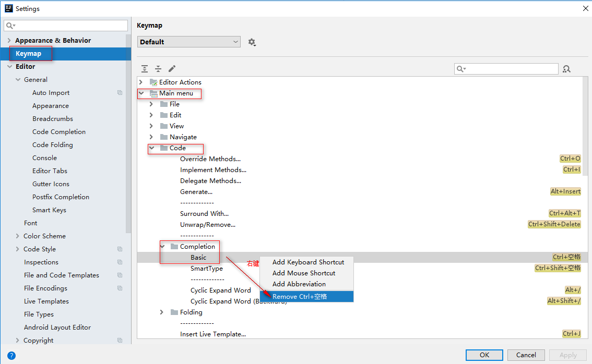Click the Apply button
This screenshot has width=592, height=364.
tap(568, 355)
